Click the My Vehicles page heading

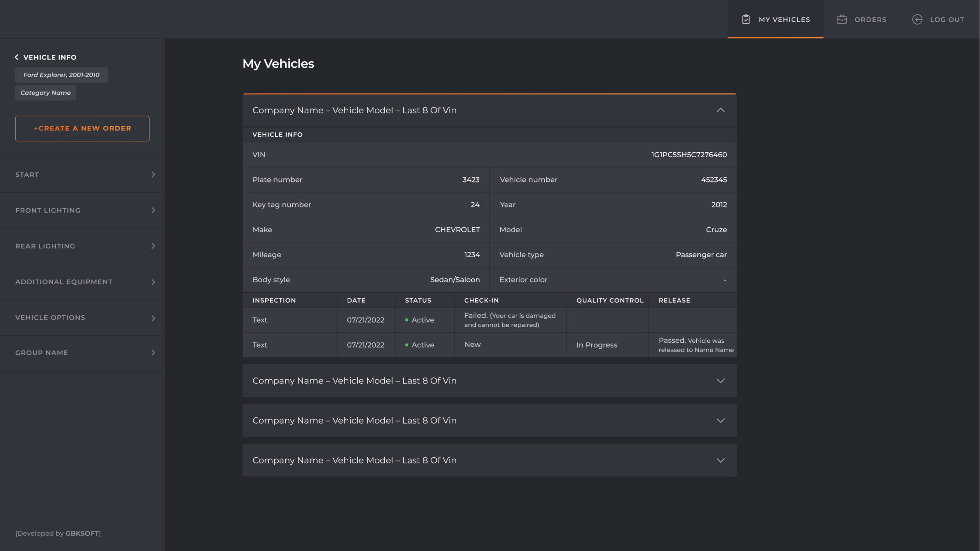click(x=278, y=64)
